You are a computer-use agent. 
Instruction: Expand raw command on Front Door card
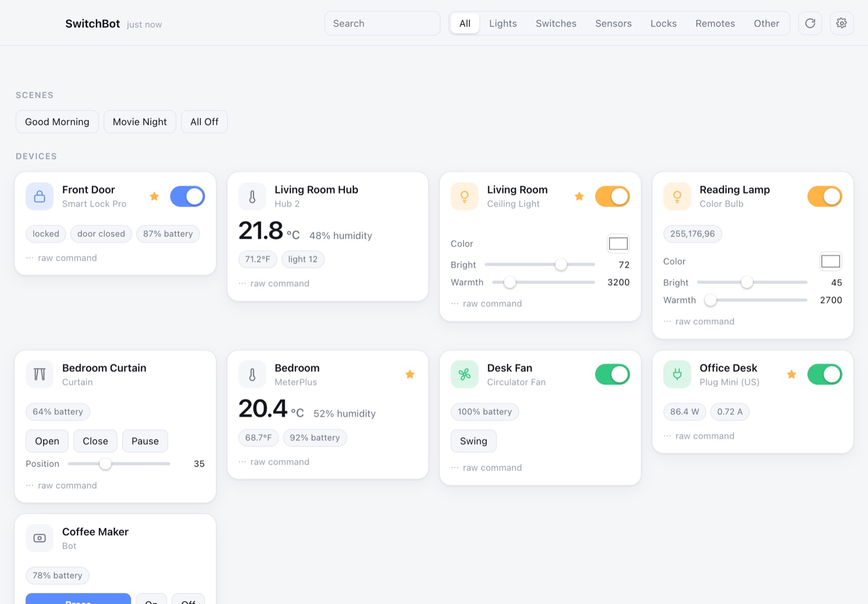[x=61, y=258]
